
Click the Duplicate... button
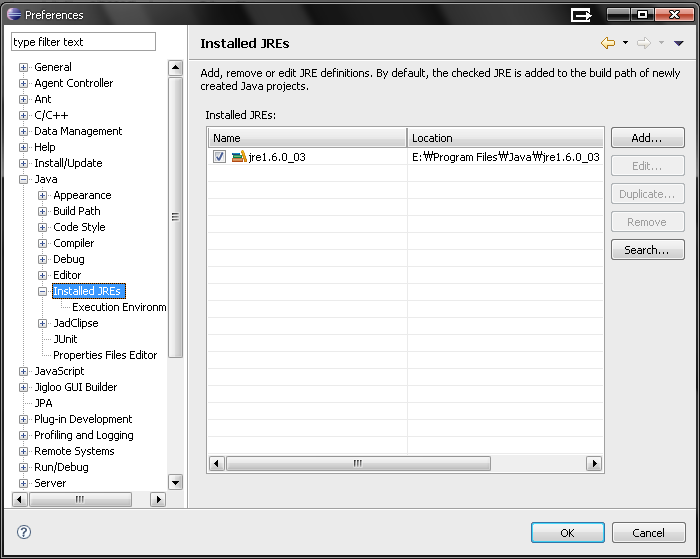(647, 194)
